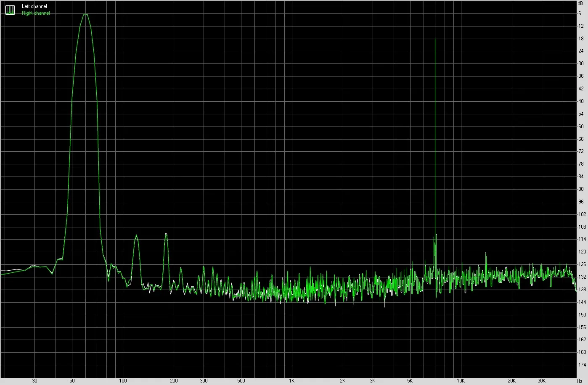
Task: Click the tall 7 kHz spike tip
Action: (x=435, y=39)
